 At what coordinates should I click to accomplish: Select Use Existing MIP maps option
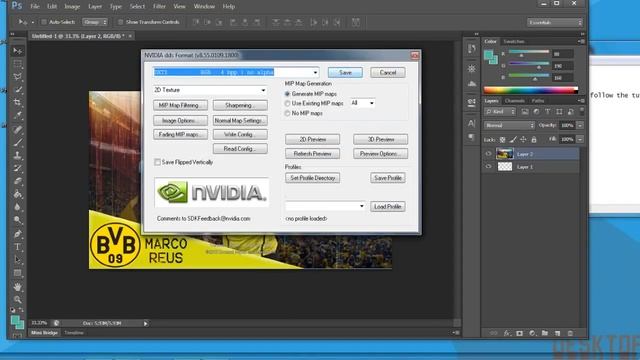point(287,103)
